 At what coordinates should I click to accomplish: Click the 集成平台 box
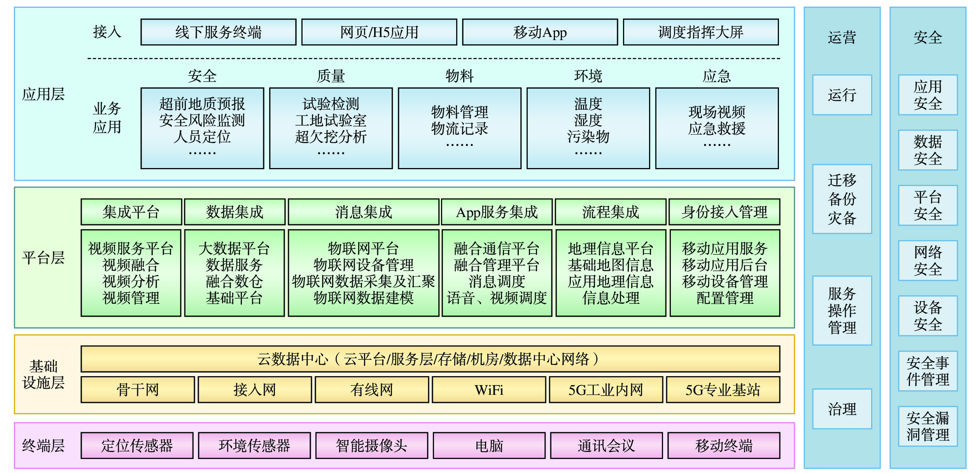131,212
